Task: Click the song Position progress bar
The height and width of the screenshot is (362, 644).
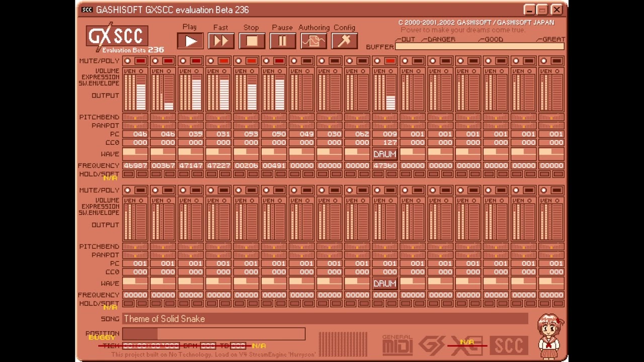Action: (x=214, y=334)
